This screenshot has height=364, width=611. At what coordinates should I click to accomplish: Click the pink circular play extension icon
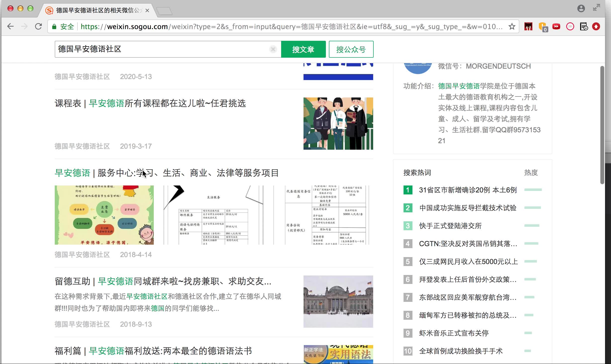tap(570, 26)
